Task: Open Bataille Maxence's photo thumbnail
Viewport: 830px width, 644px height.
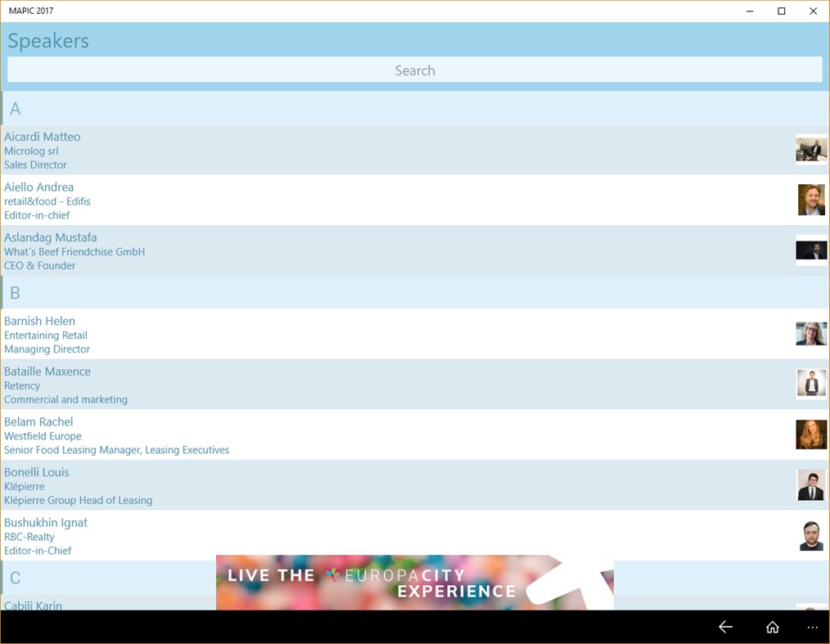Action: [811, 384]
